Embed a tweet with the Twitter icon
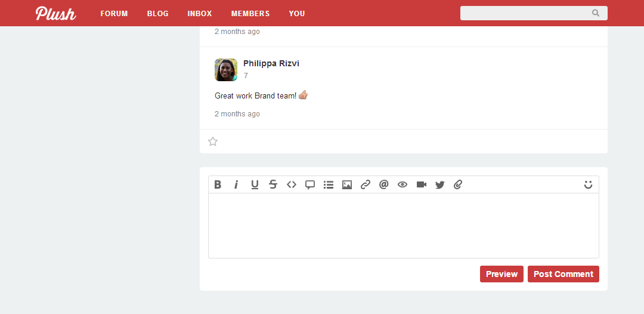The width and height of the screenshot is (644, 314). (x=440, y=184)
